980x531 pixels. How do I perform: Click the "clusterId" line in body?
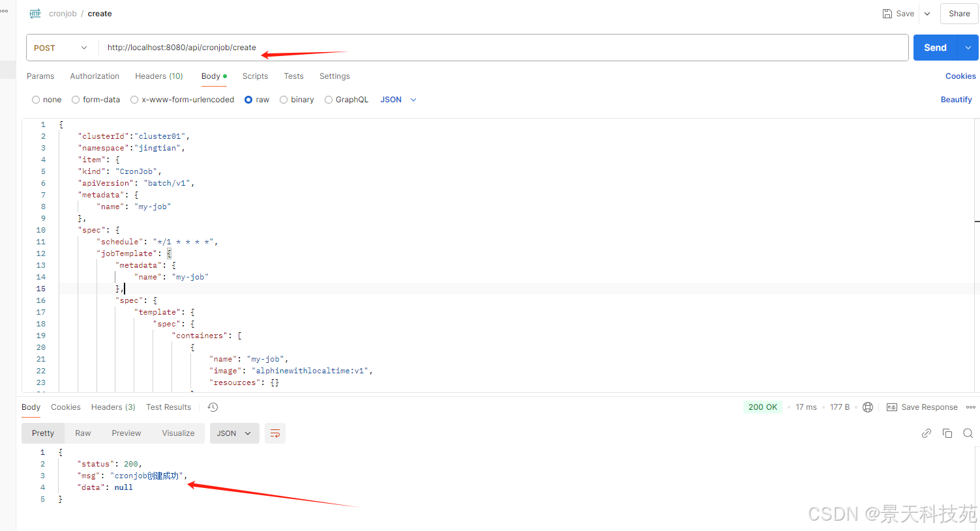click(x=134, y=136)
